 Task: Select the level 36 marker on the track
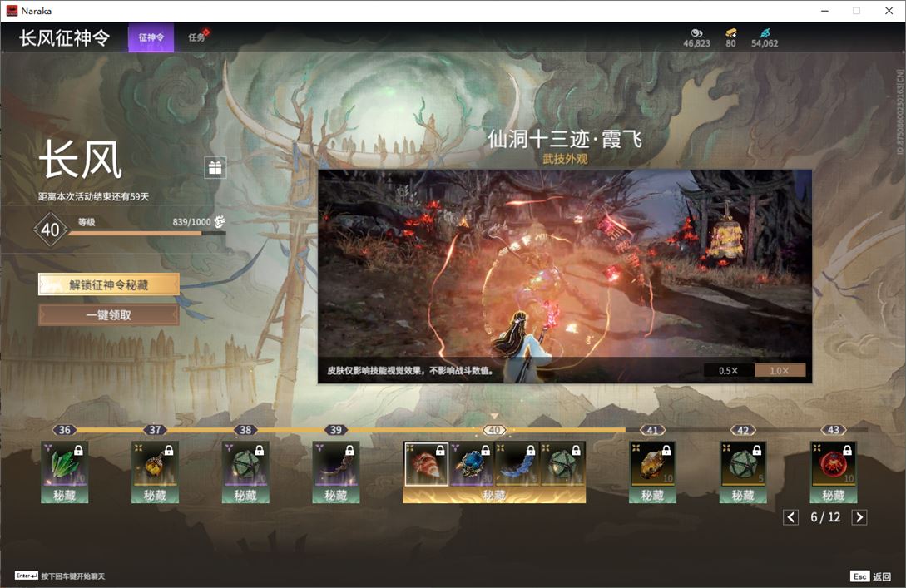(65, 430)
